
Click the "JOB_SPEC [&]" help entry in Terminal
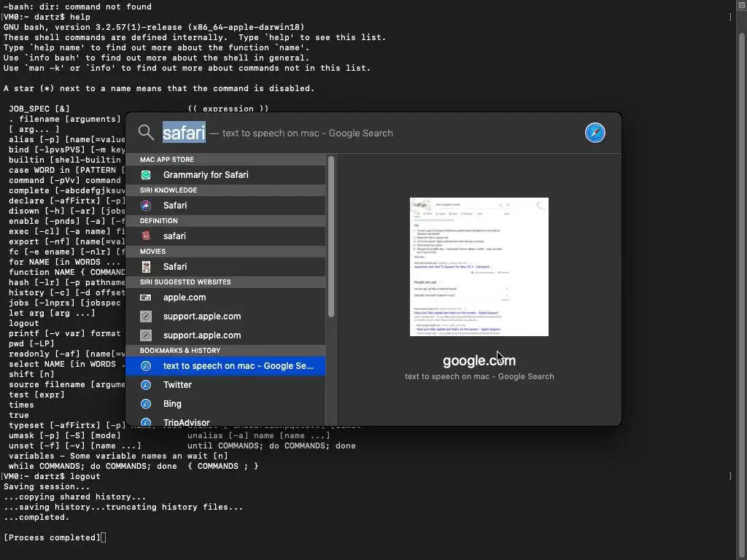tap(39, 109)
